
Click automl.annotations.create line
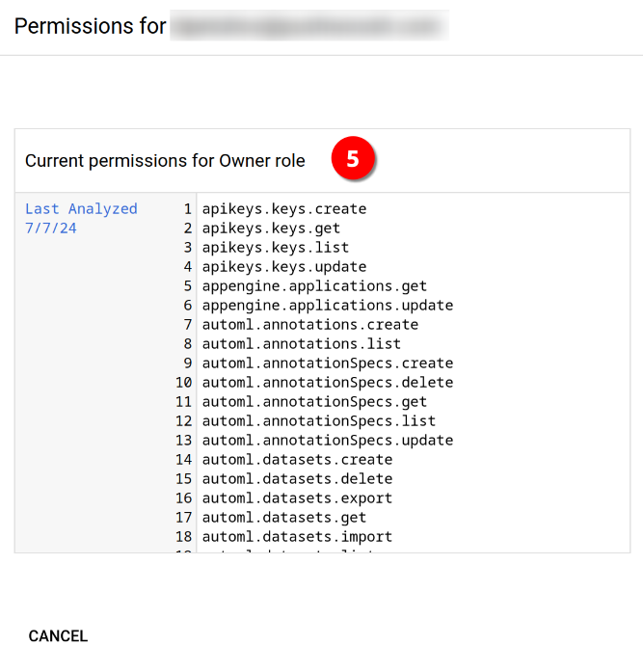310,324
